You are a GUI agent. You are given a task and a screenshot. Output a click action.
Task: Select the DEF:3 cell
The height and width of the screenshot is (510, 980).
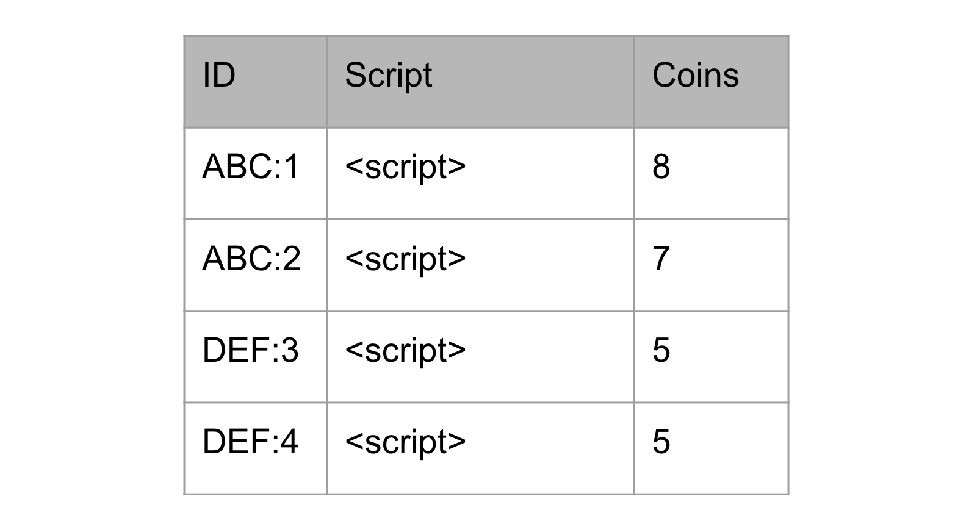(x=255, y=357)
